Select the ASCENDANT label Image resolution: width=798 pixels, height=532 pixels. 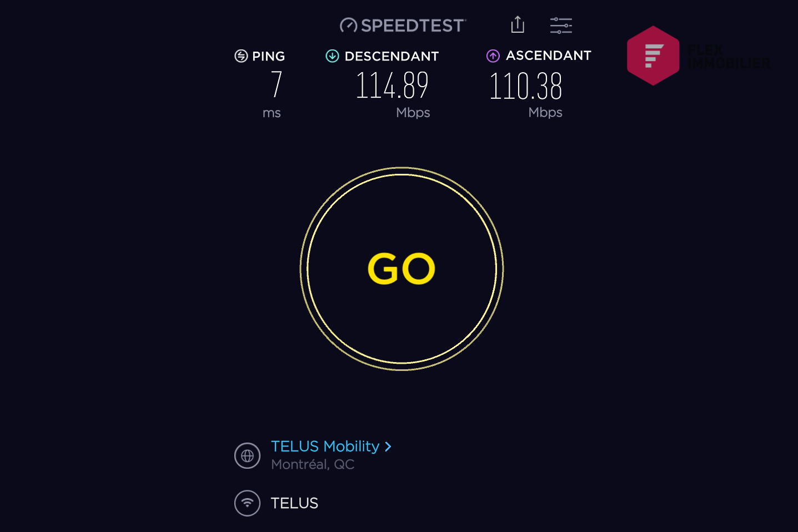(549, 56)
